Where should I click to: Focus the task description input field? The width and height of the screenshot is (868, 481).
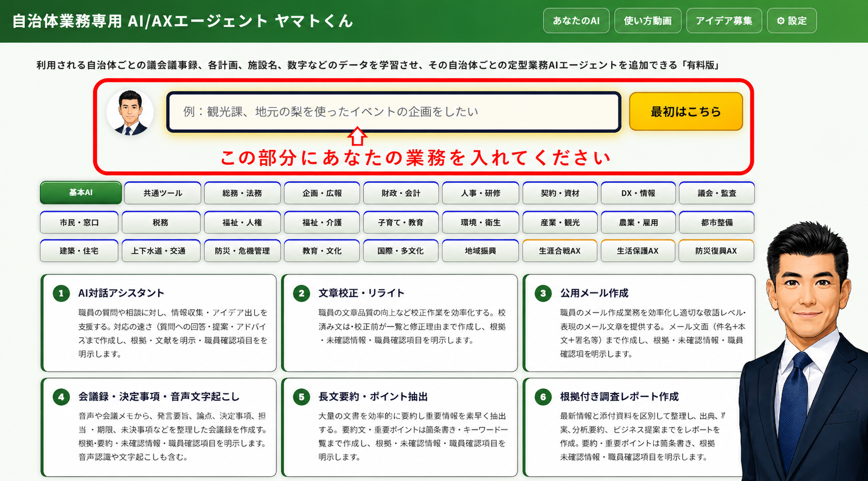[394, 112]
